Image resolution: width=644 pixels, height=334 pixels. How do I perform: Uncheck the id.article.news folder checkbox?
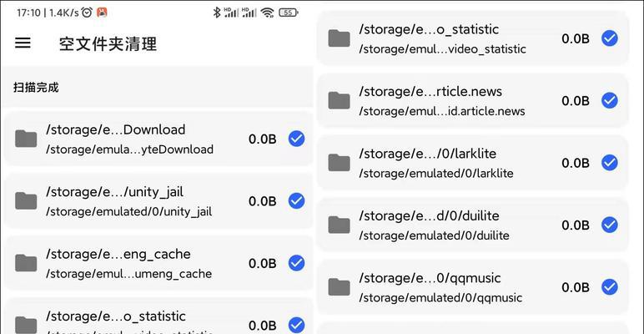(610, 100)
